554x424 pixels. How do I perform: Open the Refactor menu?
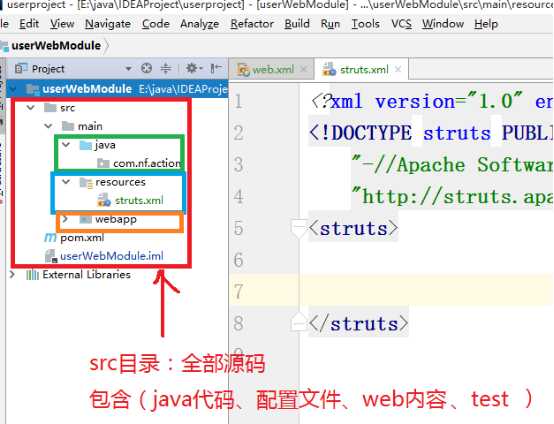(252, 24)
